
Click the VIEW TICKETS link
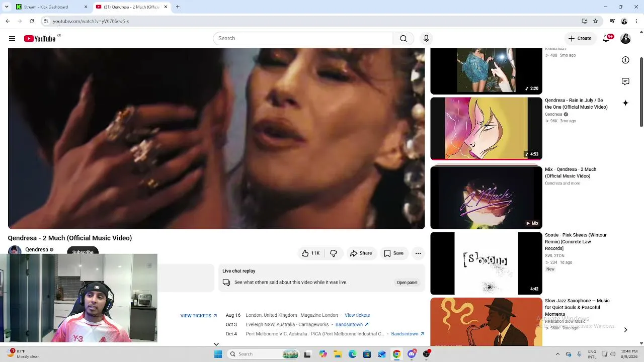199,316
